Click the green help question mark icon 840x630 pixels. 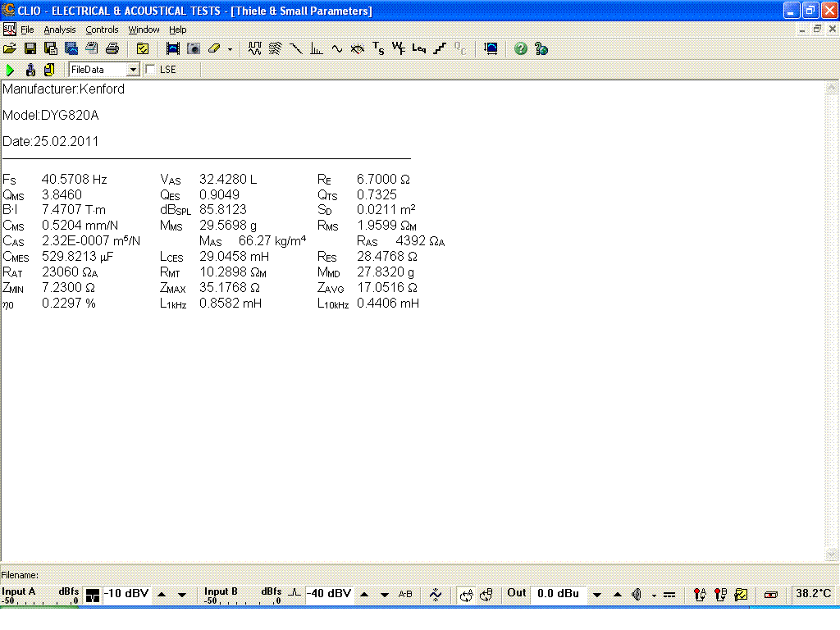tap(520, 49)
